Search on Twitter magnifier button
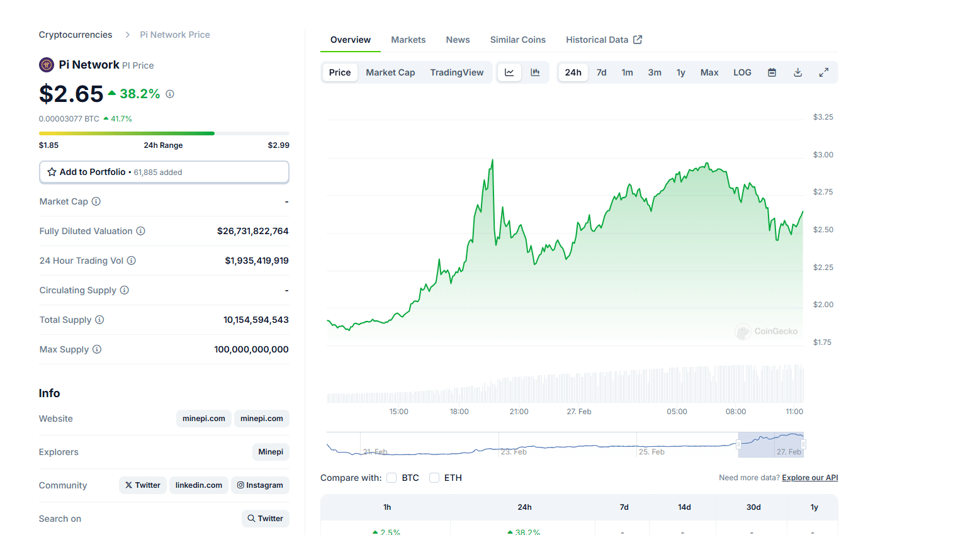The height and width of the screenshot is (535, 980). pyautogui.click(x=266, y=519)
